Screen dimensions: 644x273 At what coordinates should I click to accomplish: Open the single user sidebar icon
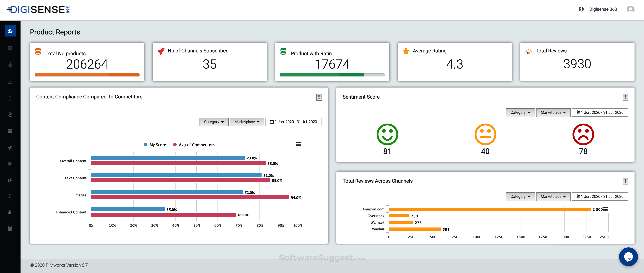click(10, 212)
